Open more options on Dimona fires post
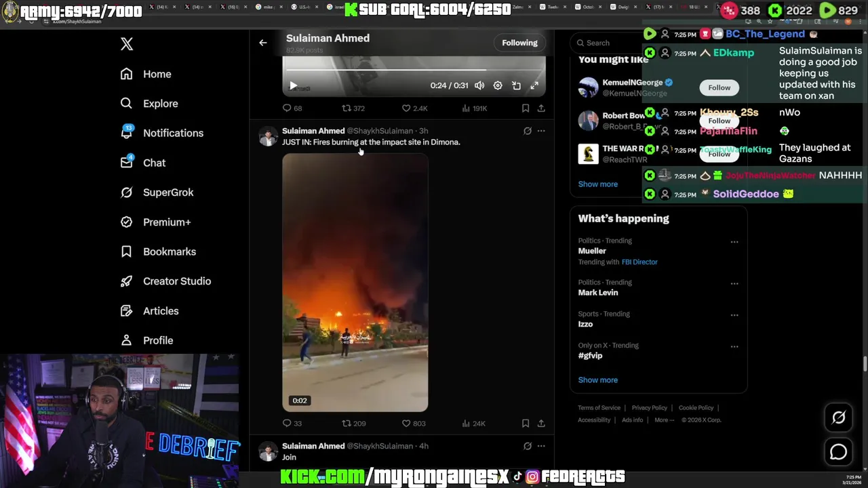 click(x=541, y=131)
